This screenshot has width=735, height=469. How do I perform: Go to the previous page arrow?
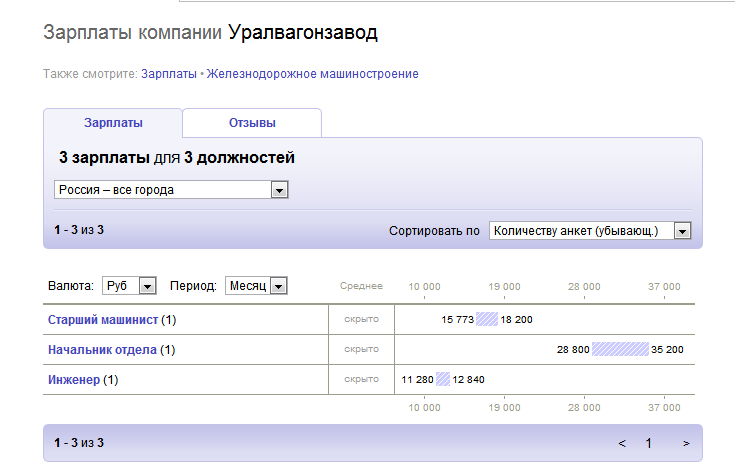[x=622, y=443]
